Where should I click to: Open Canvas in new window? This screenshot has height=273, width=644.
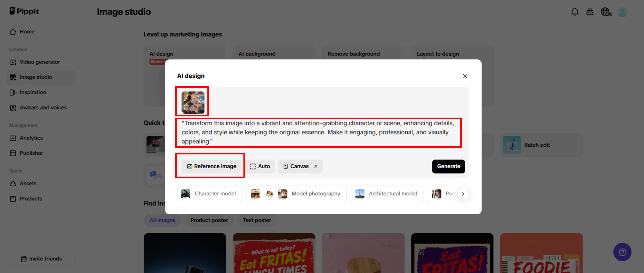[300, 166]
